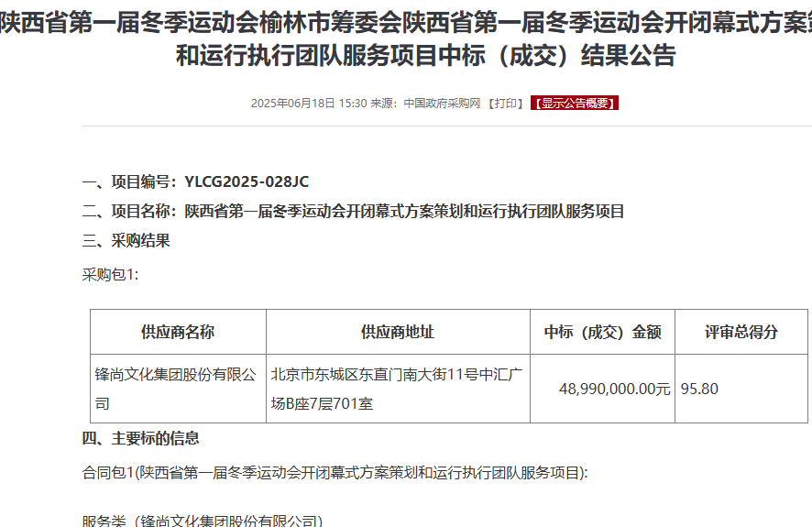Click the 采购包1: label
Viewport: 812px width, 527px height.
(x=110, y=274)
